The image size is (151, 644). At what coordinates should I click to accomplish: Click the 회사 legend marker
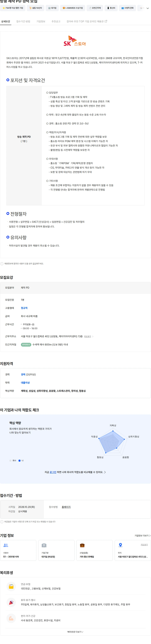10,460
